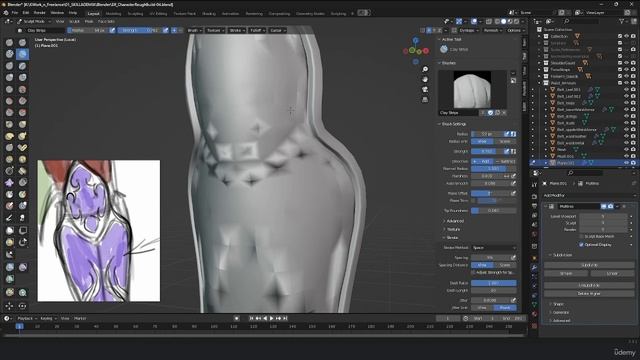Click the Multires modifier name field

tap(578, 207)
